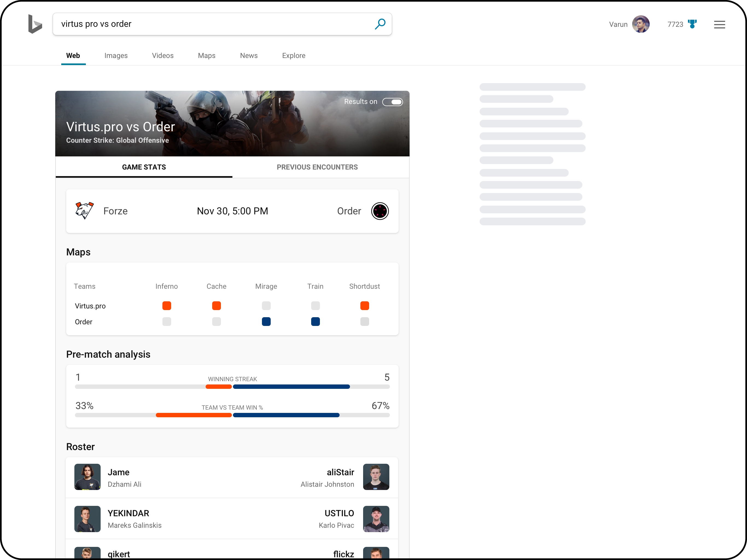Open Varun's profile avatar
Viewport: 747px width, 560px height.
click(641, 24)
